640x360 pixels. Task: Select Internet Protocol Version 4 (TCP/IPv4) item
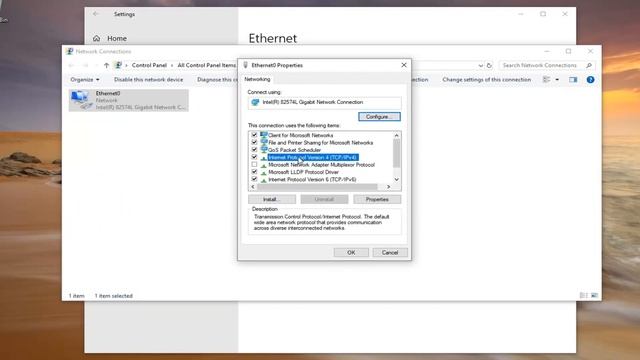point(313,157)
